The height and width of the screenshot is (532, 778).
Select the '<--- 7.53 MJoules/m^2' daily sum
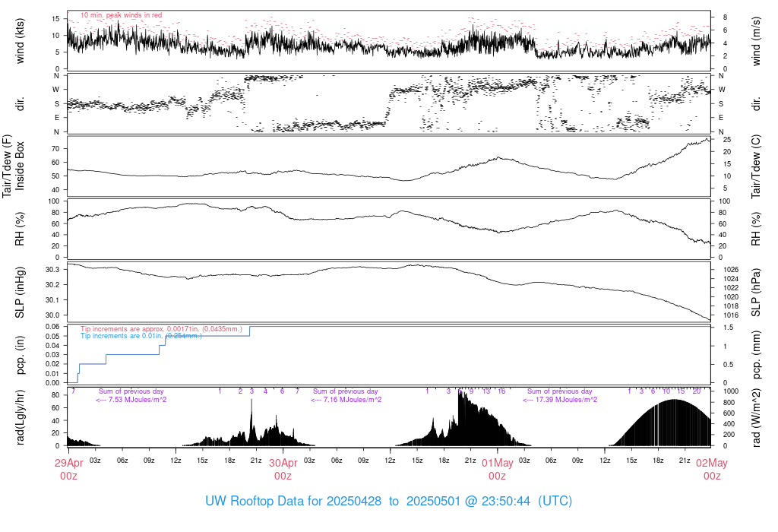point(131,400)
